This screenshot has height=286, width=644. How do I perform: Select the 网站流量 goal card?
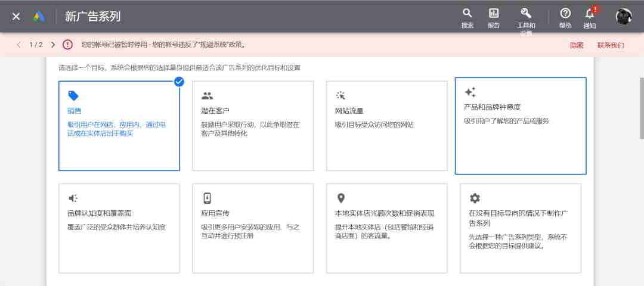coord(387,126)
